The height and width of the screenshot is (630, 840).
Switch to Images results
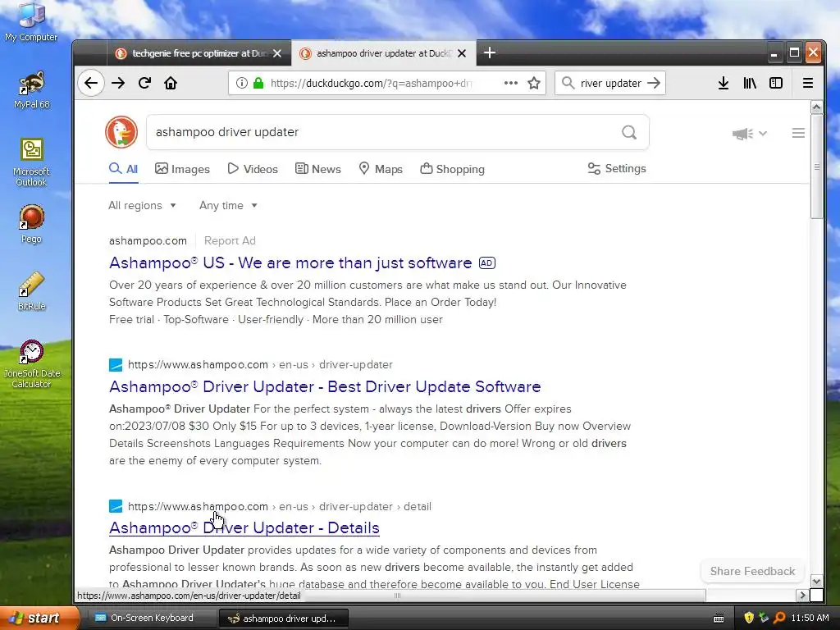point(182,169)
